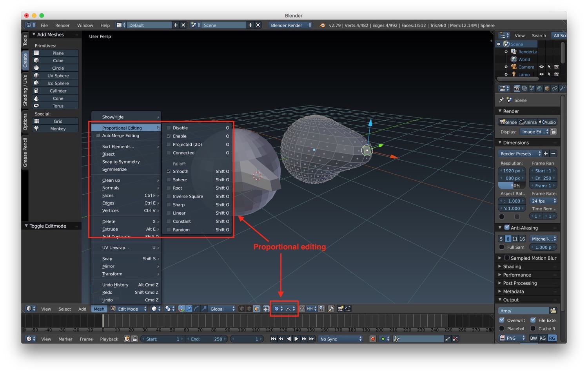Enable the rotate manipulator arc icon
Viewport: 588px width, 373px height.
(196, 309)
